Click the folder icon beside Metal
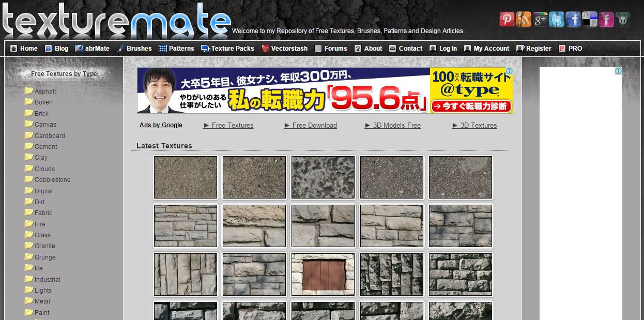The height and width of the screenshot is (320, 644). [28, 301]
